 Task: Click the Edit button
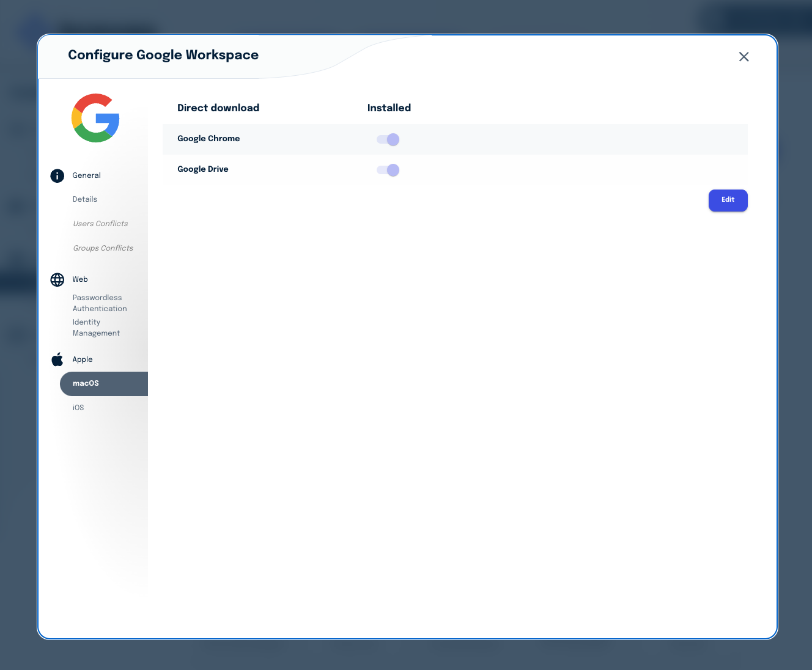click(728, 201)
